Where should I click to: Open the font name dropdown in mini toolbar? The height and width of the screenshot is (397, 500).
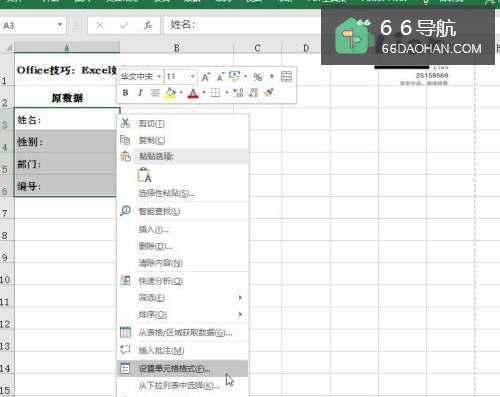(x=159, y=77)
